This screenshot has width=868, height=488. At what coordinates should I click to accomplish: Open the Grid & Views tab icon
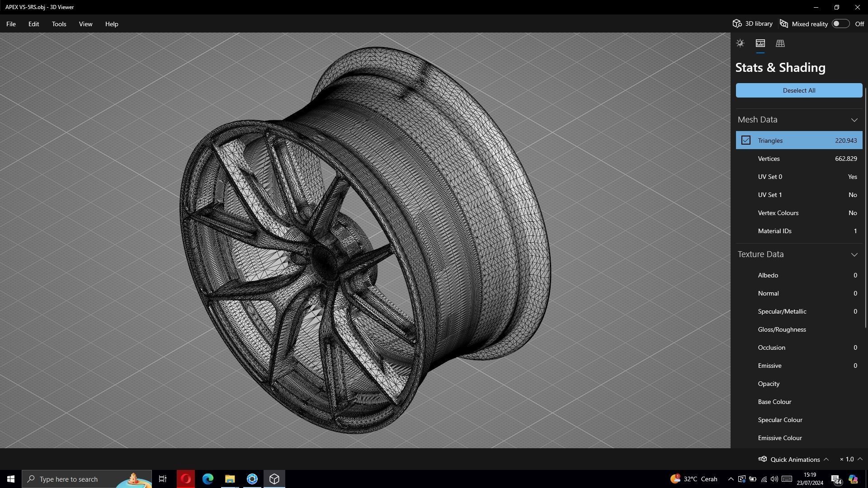click(x=780, y=43)
